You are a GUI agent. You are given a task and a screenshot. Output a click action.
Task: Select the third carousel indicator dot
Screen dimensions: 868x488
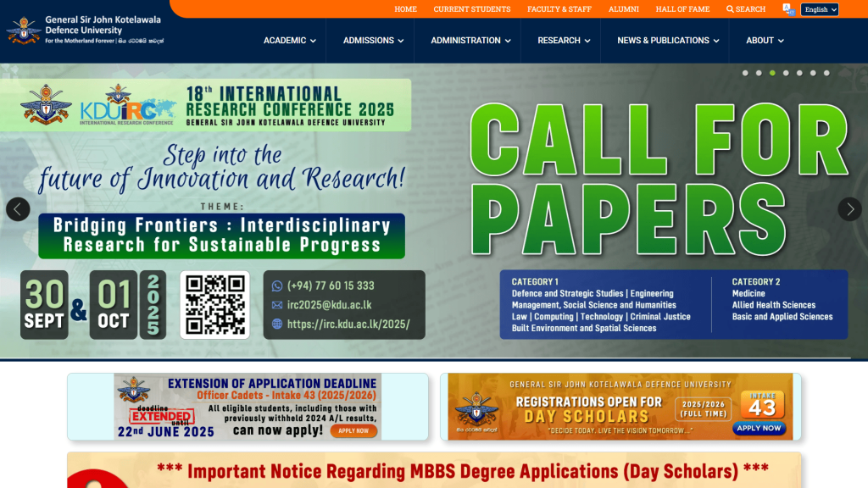(x=772, y=73)
